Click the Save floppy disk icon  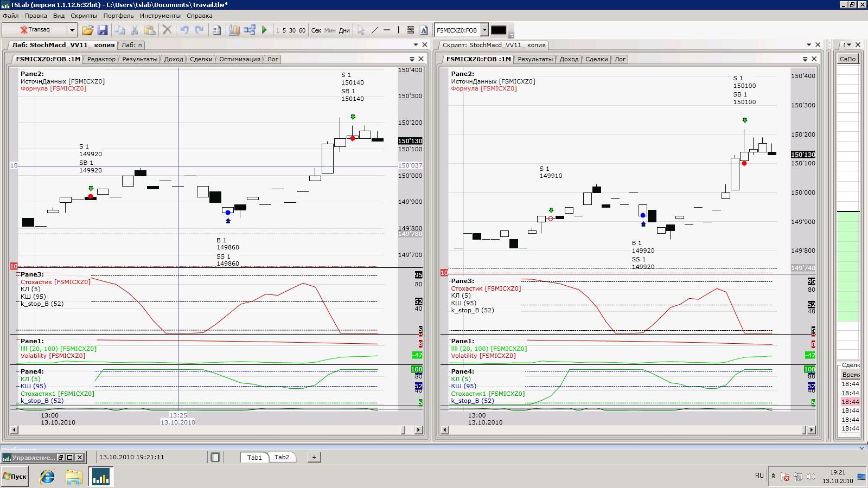[x=102, y=30]
